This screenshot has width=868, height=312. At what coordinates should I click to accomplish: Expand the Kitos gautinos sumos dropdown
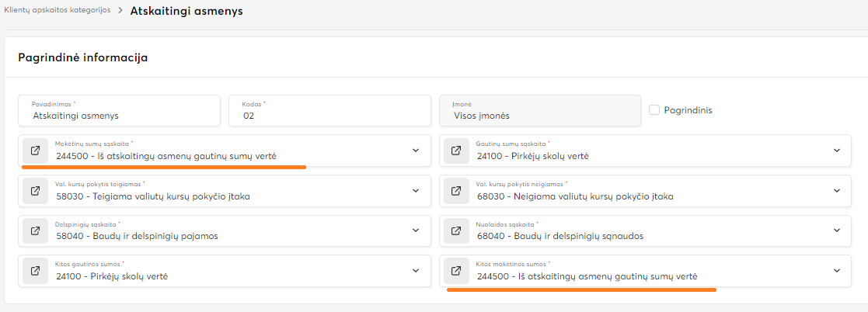click(416, 271)
